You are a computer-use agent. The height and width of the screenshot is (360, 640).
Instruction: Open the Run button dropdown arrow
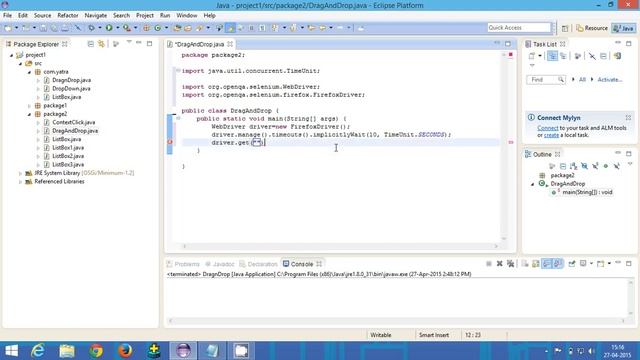118,28
